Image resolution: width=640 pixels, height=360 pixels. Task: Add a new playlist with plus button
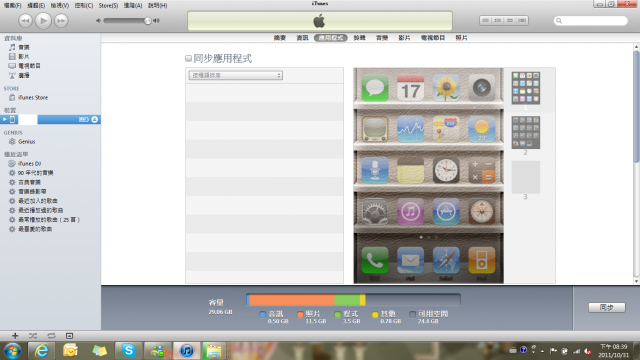point(15,336)
